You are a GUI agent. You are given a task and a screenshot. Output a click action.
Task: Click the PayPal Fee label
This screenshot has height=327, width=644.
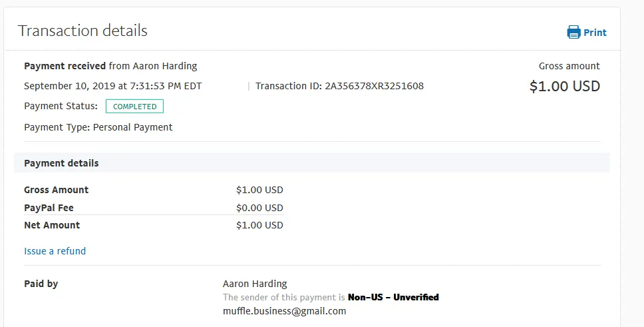pyautogui.click(x=49, y=208)
